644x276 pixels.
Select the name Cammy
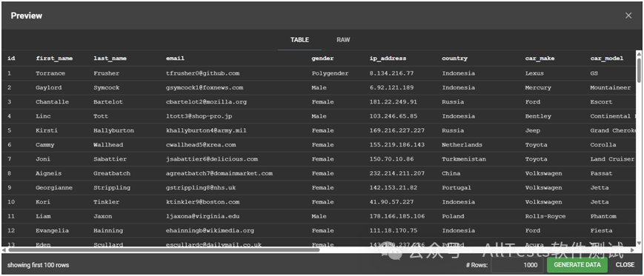coord(44,145)
